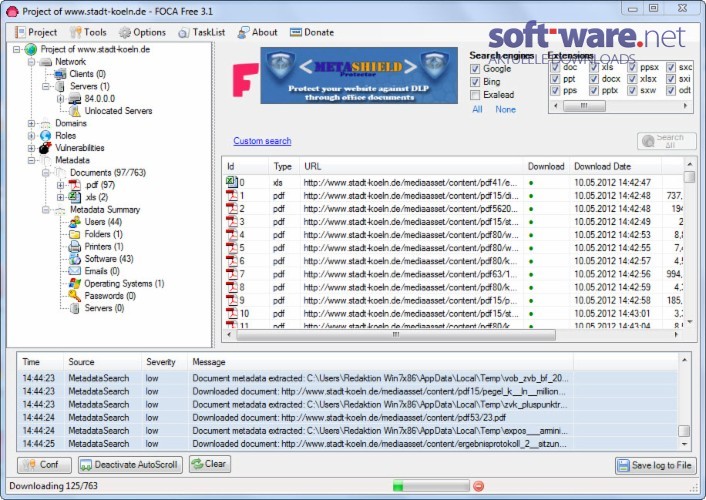Toggle the pptx extension checkbox

point(594,91)
